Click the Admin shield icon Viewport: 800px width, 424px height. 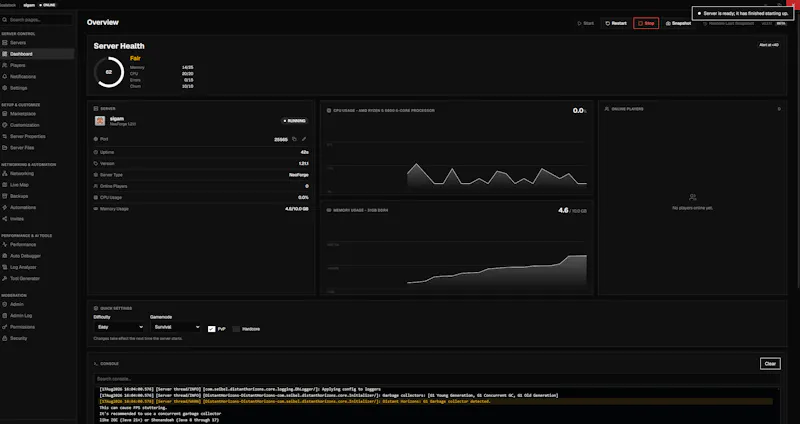[x=5, y=304]
